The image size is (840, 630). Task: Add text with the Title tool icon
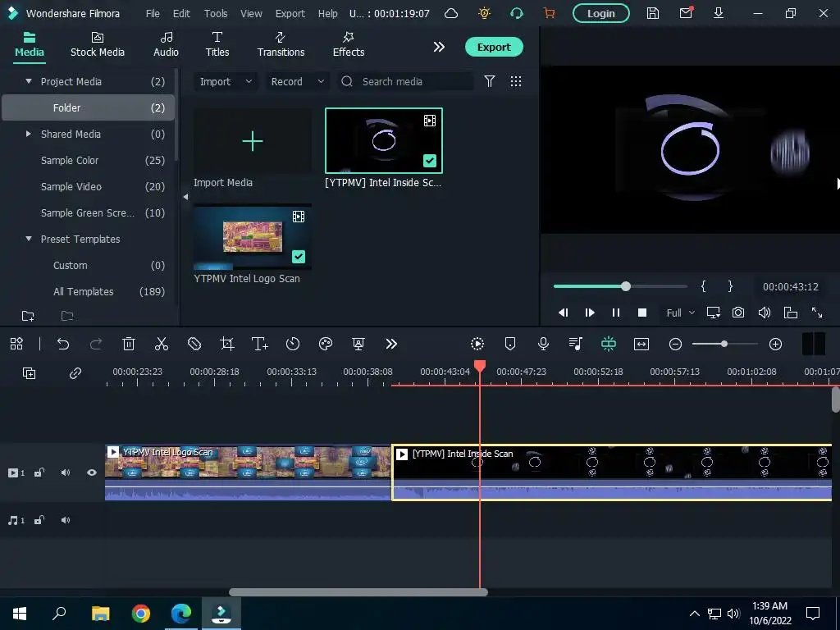point(260,344)
